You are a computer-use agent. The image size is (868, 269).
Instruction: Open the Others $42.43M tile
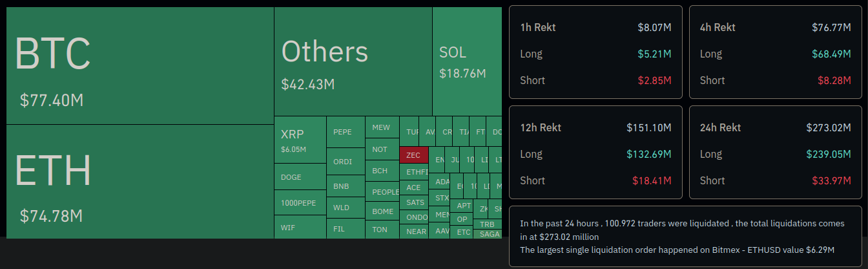point(353,62)
